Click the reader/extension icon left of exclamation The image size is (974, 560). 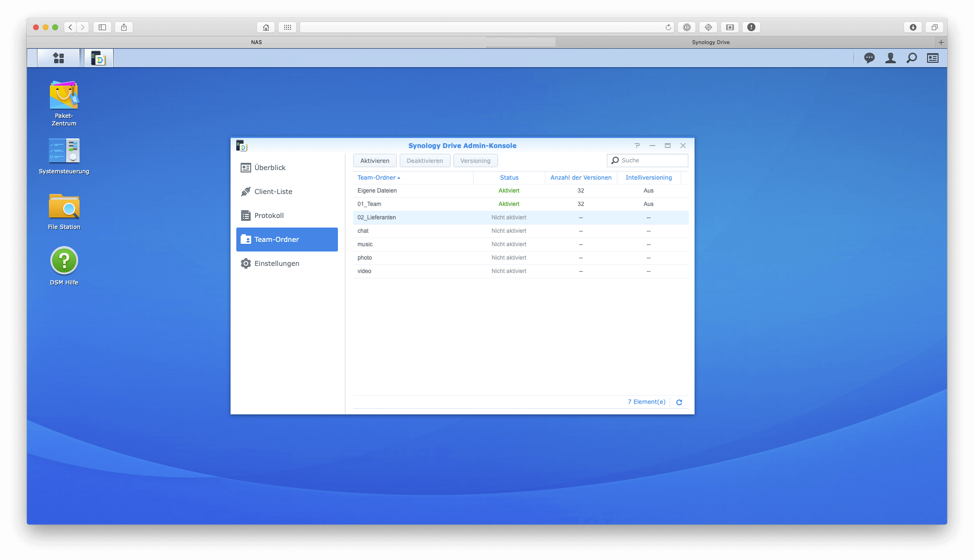[x=730, y=27]
